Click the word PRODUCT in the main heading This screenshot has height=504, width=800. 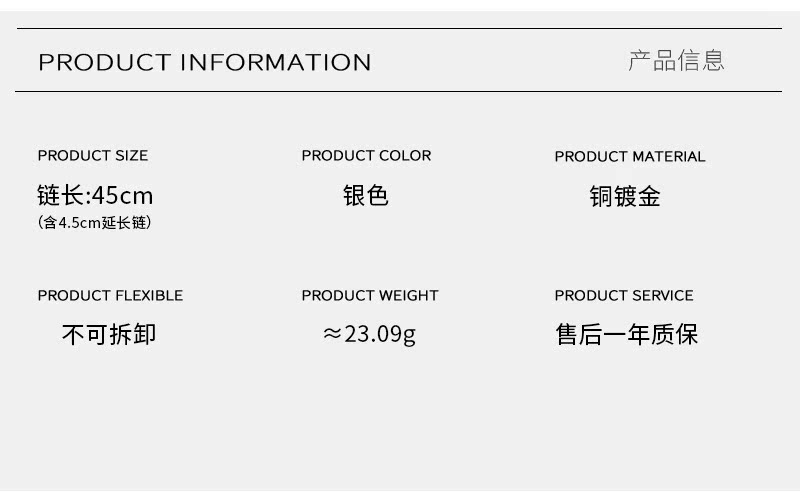coord(104,62)
